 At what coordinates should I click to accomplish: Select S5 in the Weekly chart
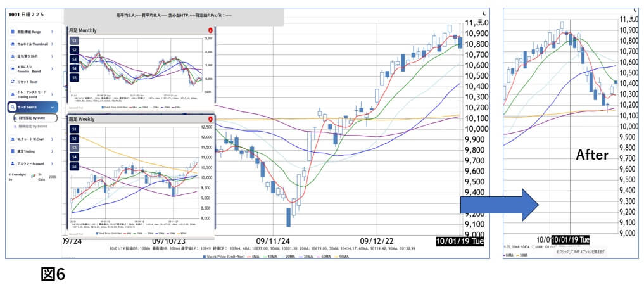[x=74, y=167]
